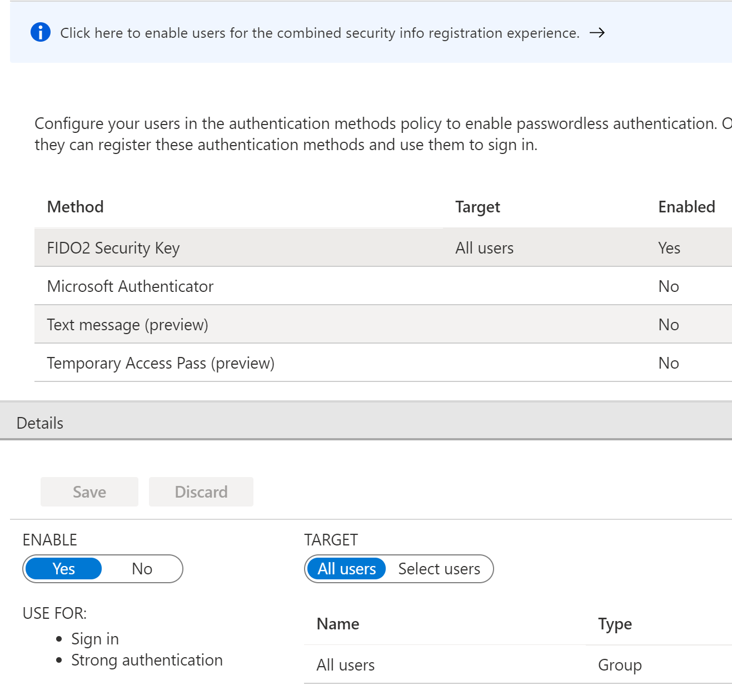Viewport: 732px width, 700px height.
Task: Click the Target column header
Action: coord(477,207)
